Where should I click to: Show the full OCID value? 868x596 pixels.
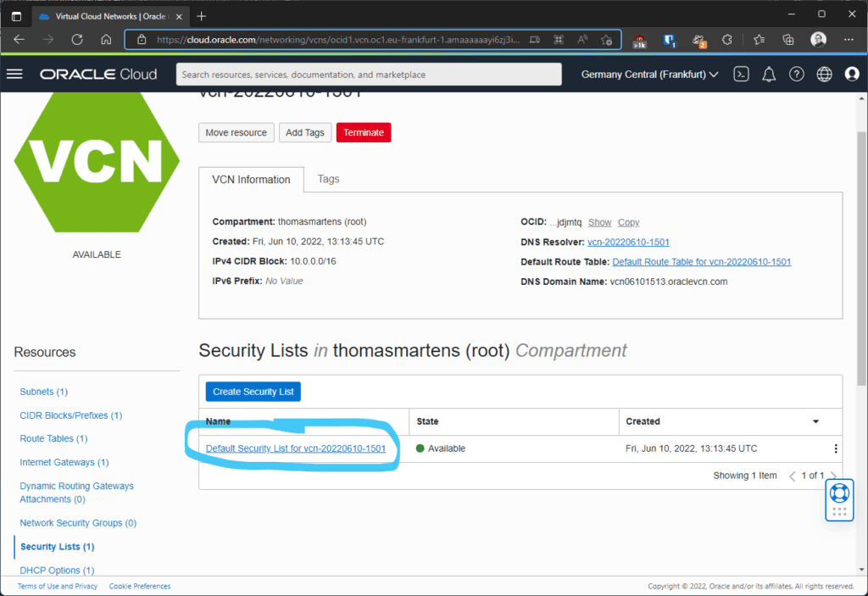(x=599, y=222)
